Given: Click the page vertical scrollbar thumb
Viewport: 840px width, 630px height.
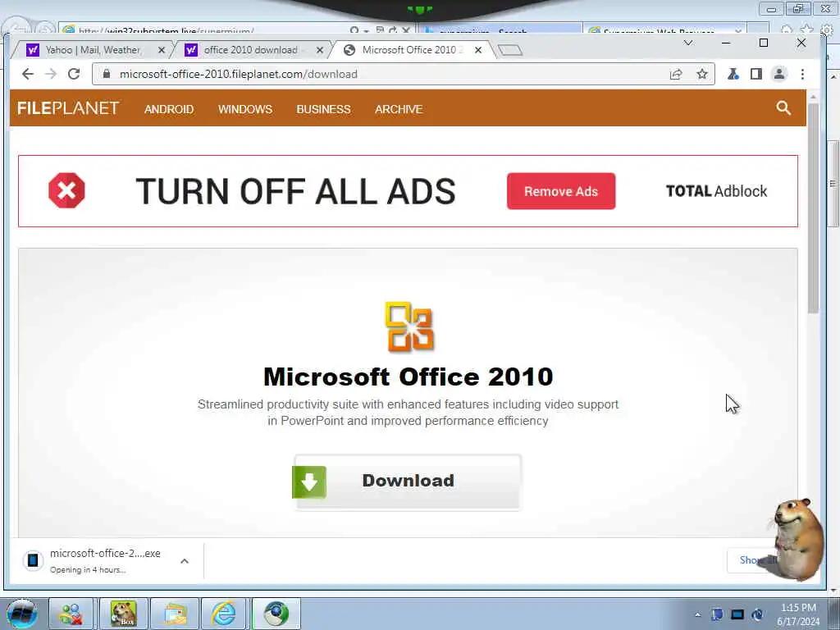Looking at the screenshot, I should [813, 209].
